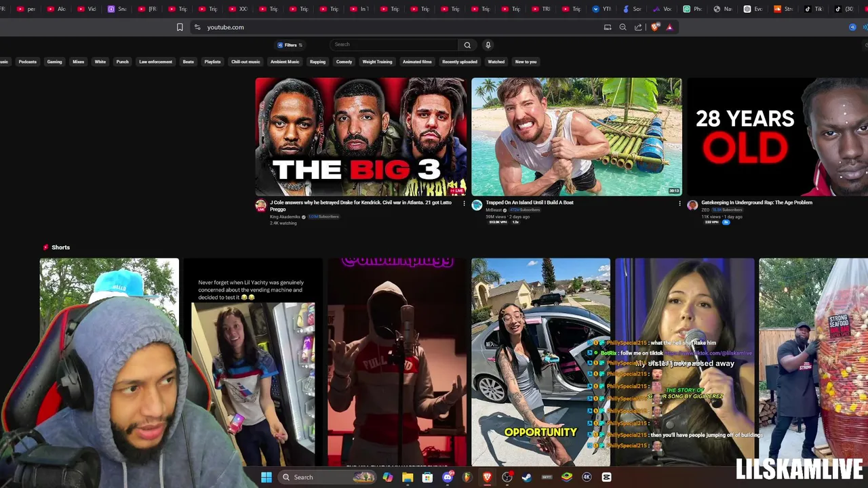Bookmark this page using bookmark icon
The height and width of the screenshot is (488, 868).
pyautogui.click(x=180, y=27)
